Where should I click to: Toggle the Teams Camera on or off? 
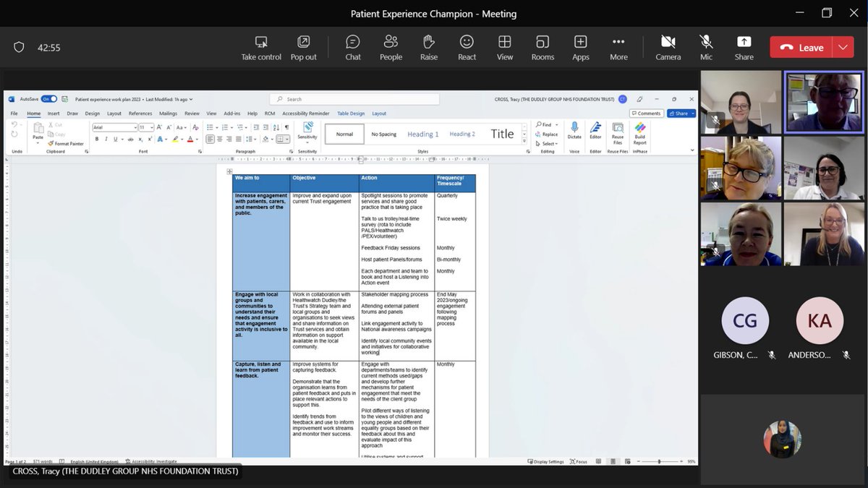[668, 48]
